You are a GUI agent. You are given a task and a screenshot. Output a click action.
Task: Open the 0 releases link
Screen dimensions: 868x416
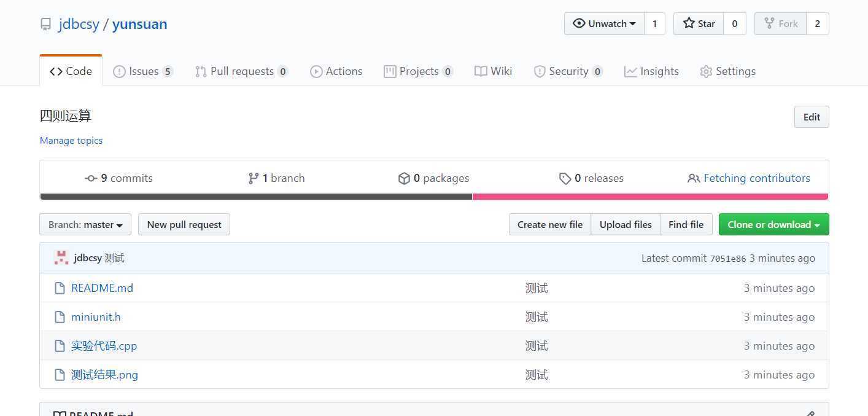pos(592,178)
